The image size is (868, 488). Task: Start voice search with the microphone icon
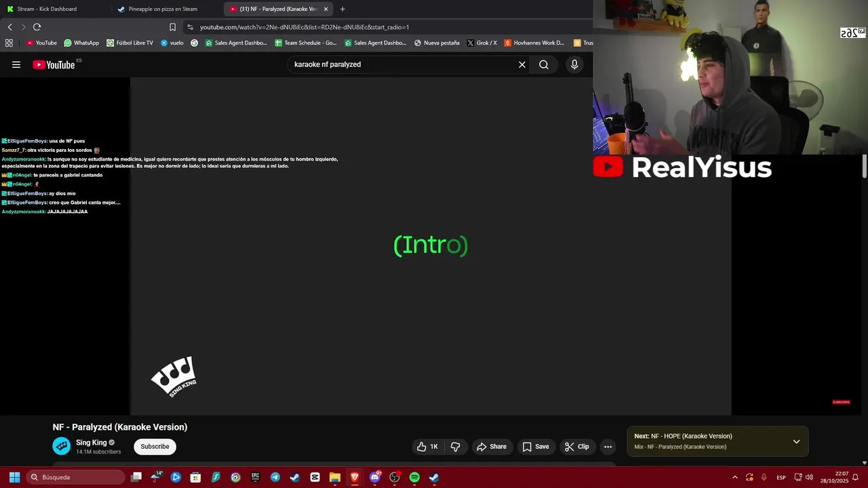[x=574, y=64]
